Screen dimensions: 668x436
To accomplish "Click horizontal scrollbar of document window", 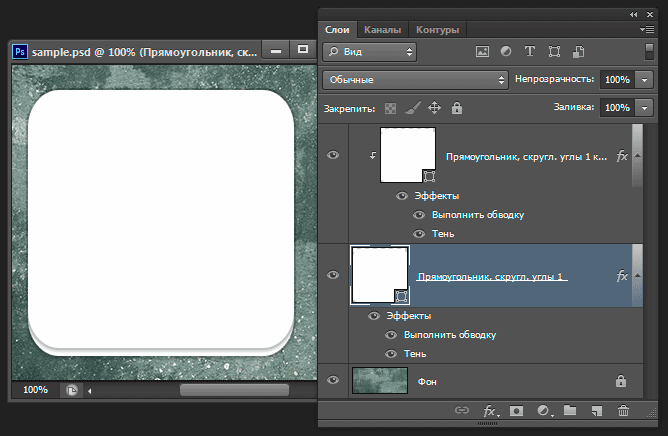I will (234, 390).
